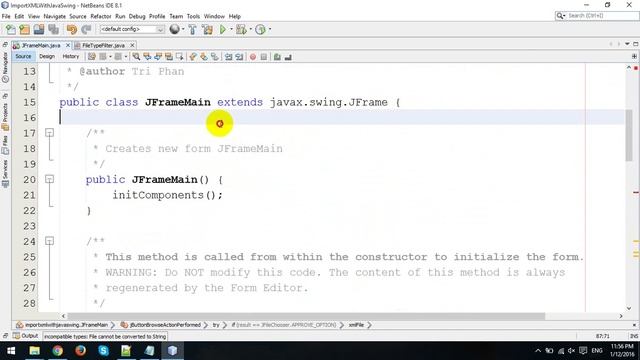Click the Next Bookmark icon
Screen dimensions: 640x360
pos(204,57)
